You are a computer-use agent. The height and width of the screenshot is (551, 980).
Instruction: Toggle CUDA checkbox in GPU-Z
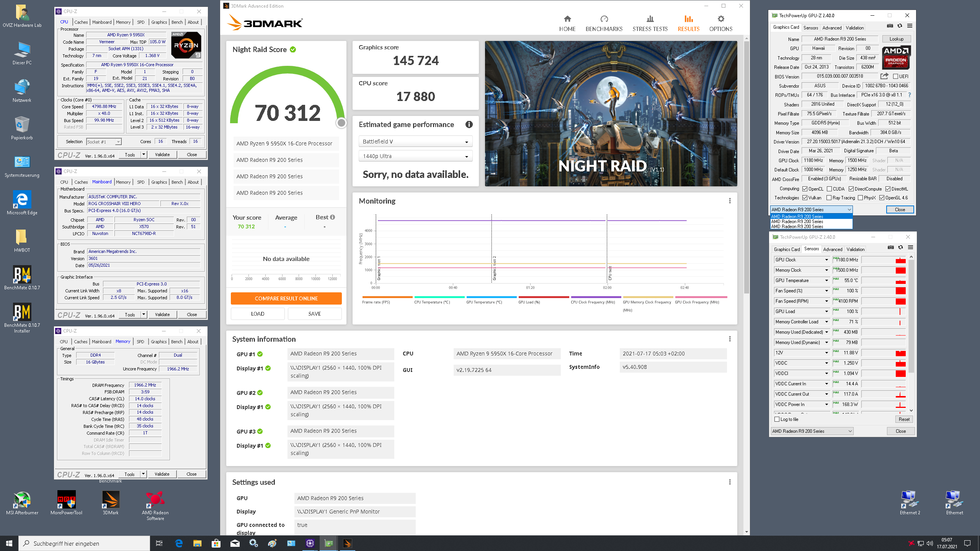[829, 189]
